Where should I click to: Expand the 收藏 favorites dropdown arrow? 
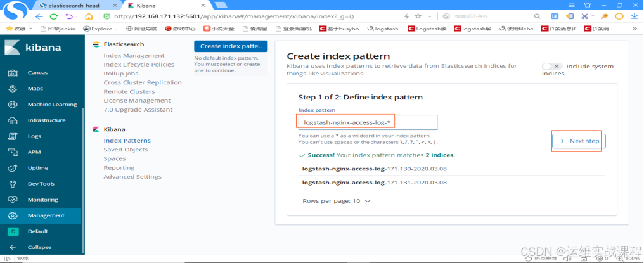30,29
